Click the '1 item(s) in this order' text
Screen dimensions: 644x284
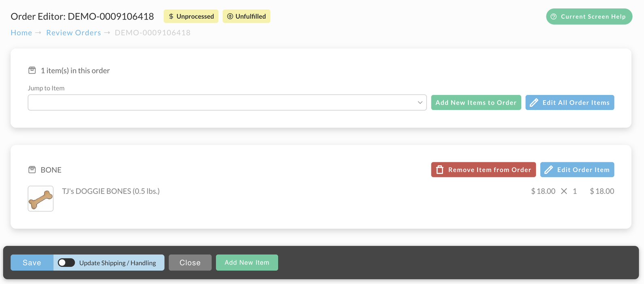click(x=75, y=71)
